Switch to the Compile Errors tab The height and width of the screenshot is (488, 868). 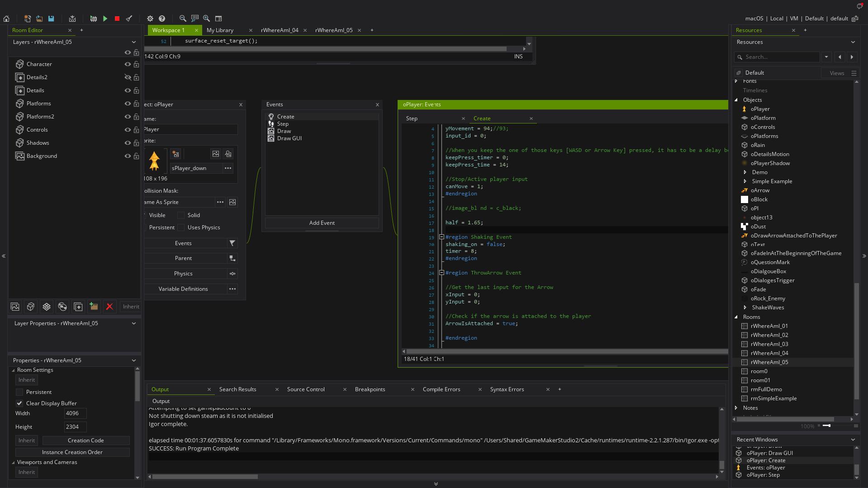coord(441,389)
